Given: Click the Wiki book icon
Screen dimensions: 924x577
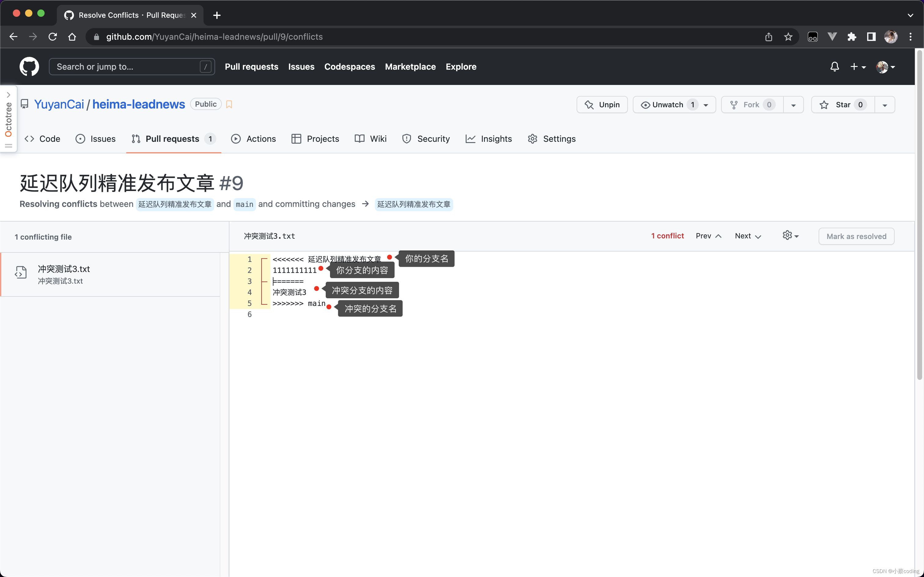Looking at the screenshot, I should [359, 138].
